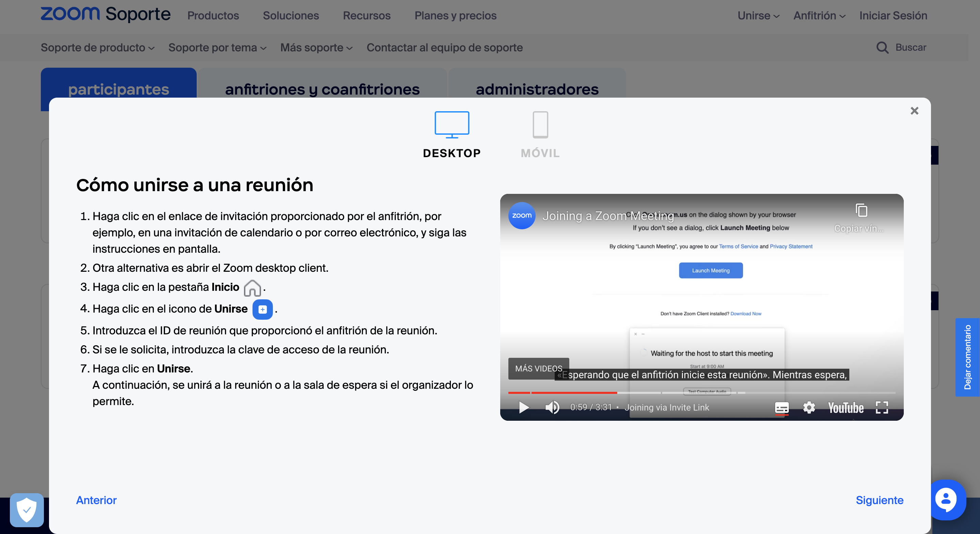Screen dimensions: 980x534
Task: Click the YouTube logo in player
Action: pyautogui.click(x=845, y=408)
